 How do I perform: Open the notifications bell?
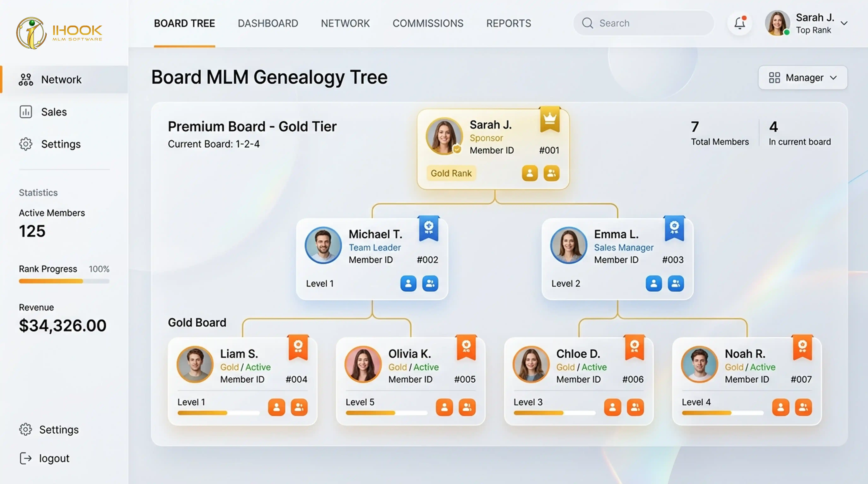740,23
